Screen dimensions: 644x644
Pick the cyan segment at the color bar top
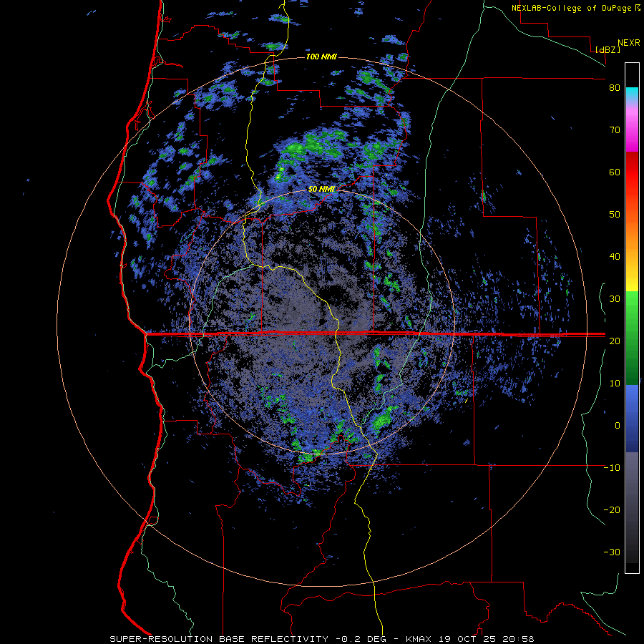coord(632,94)
